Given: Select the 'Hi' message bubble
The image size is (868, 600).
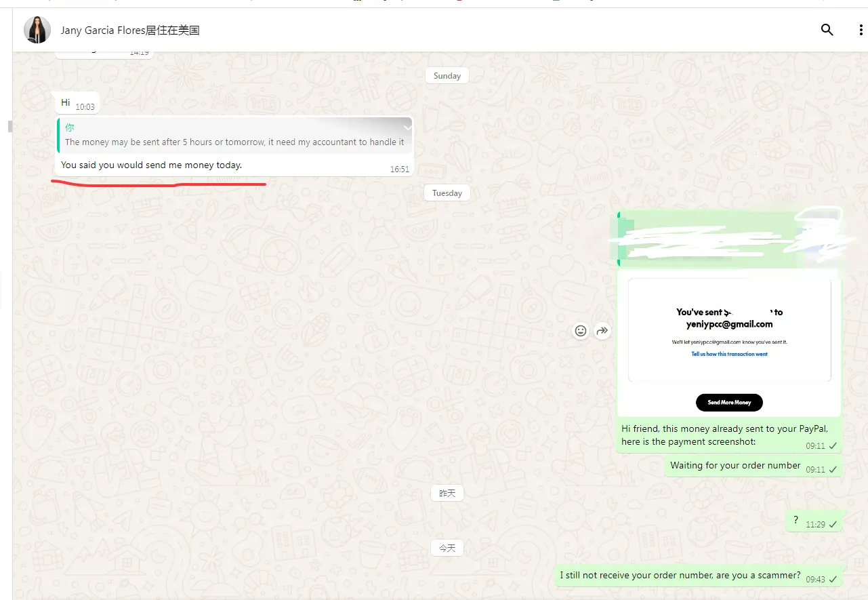Looking at the screenshot, I should (x=77, y=103).
